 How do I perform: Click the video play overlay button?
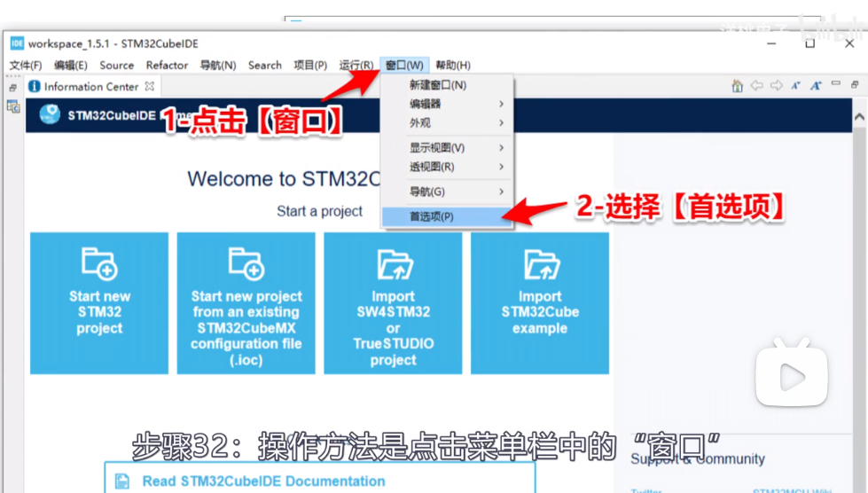pos(792,373)
